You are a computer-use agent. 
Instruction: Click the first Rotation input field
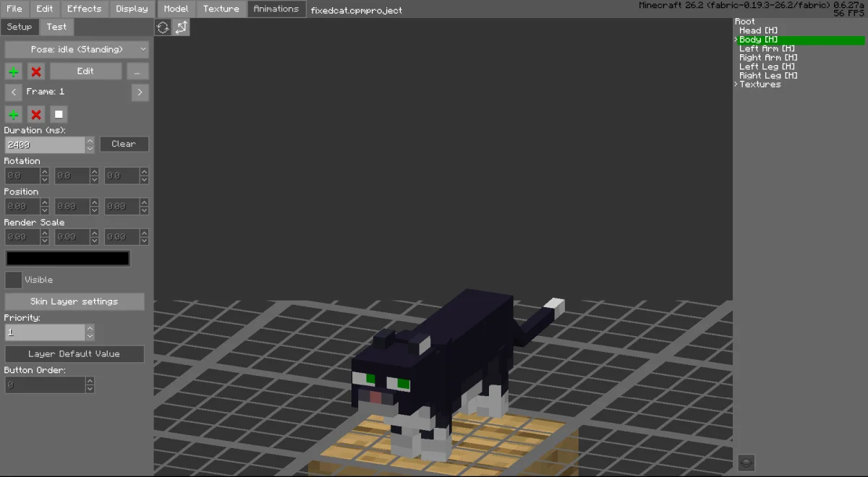point(22,176)
